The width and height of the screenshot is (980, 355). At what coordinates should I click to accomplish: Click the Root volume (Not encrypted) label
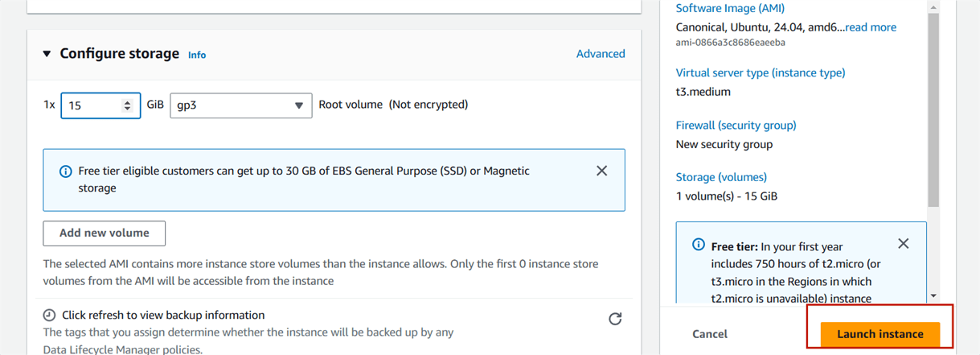394,105
